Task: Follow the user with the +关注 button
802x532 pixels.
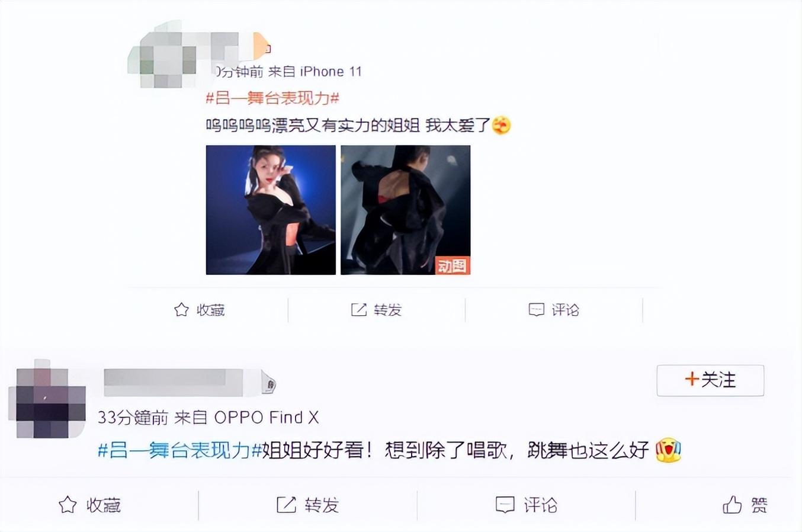Action: [x=710, y=380]
